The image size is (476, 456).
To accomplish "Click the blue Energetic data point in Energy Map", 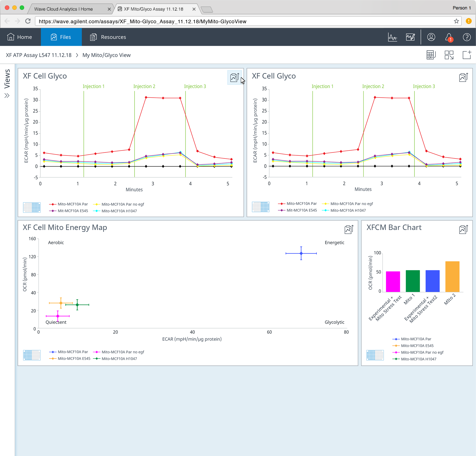I will [301, 253].
